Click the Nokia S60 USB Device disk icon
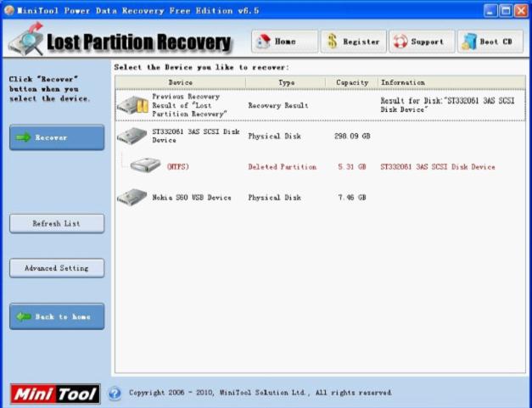The height and width of the screenshot is (408, 532). click(x=132, y=198)
